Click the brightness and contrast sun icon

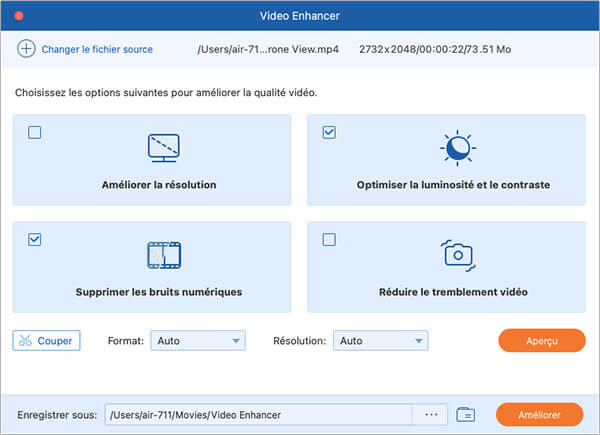[x=457, y=147]
